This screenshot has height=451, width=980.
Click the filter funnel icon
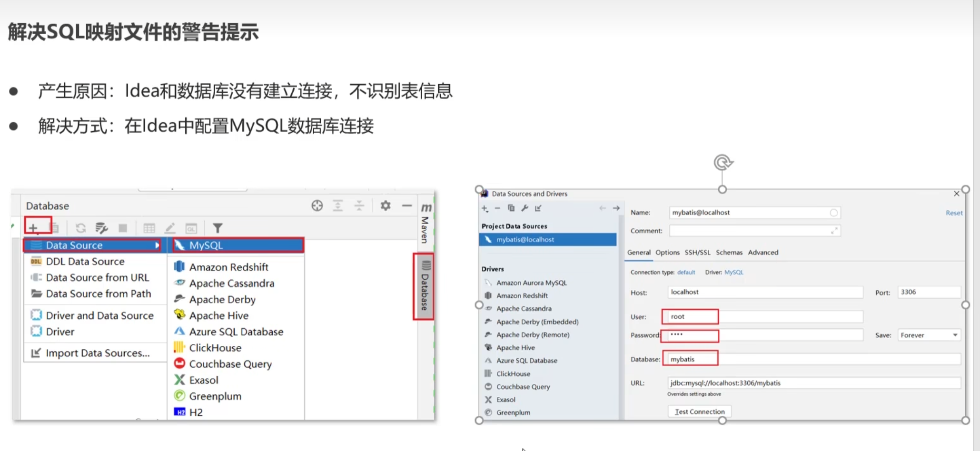218,228
